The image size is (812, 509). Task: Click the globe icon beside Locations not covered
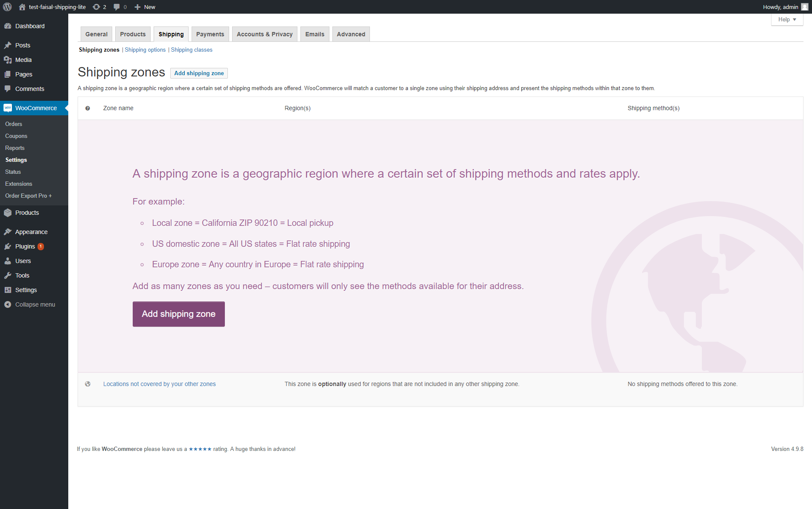87,384
